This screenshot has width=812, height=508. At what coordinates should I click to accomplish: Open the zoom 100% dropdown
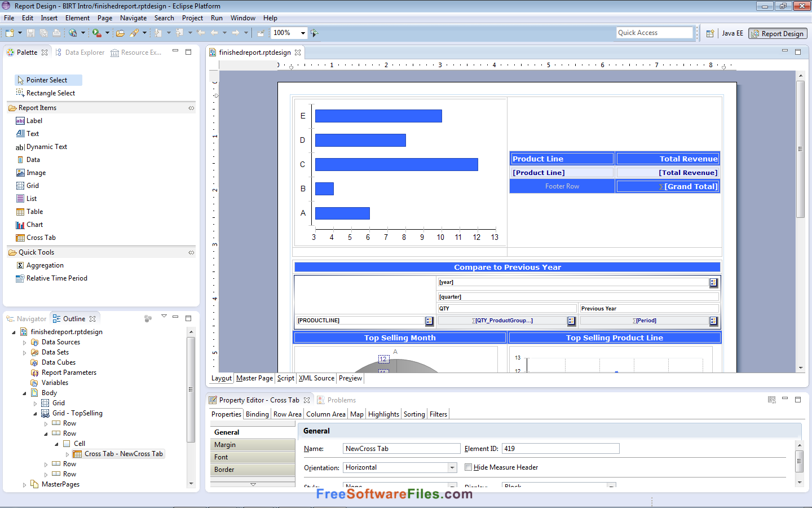[303, 33]
